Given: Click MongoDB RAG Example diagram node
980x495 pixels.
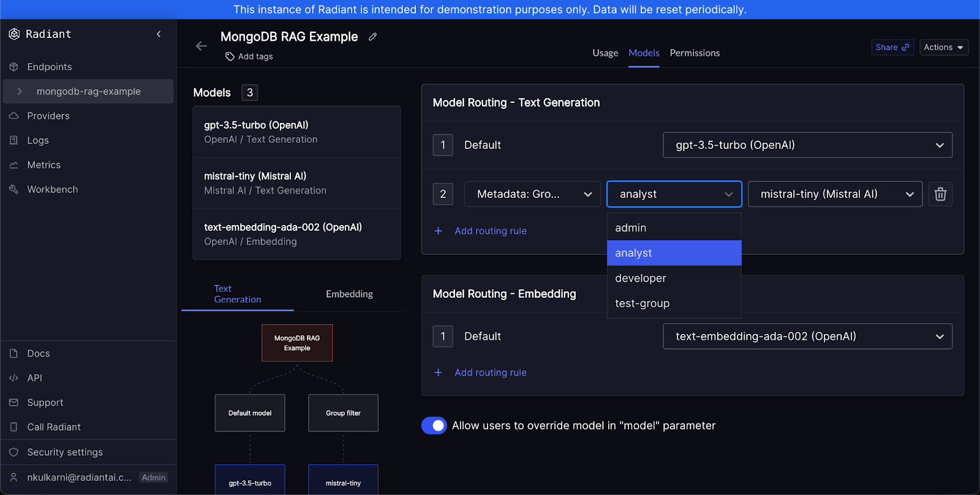Looking at the screenshot, I should pyautogui.click(x=297, y=343).
